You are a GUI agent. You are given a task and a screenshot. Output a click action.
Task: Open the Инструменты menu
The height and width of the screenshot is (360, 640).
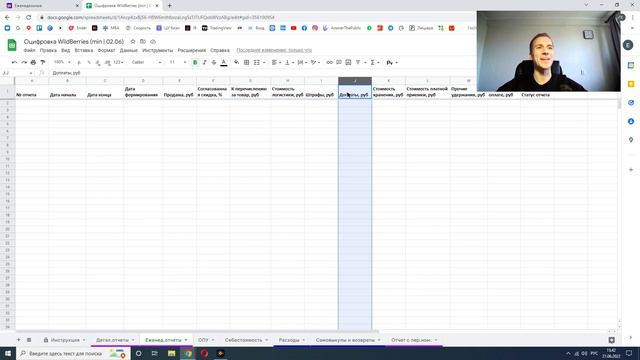[x=158, y=51]
